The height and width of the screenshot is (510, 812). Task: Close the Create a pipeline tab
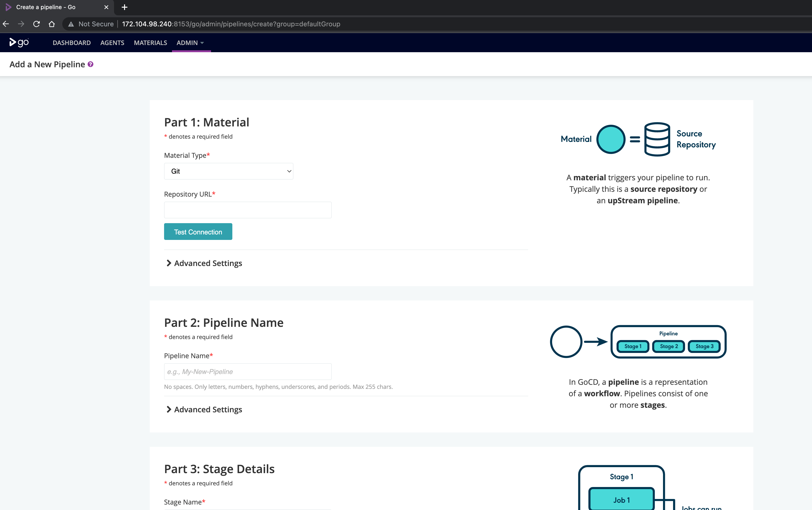[106, 7]
